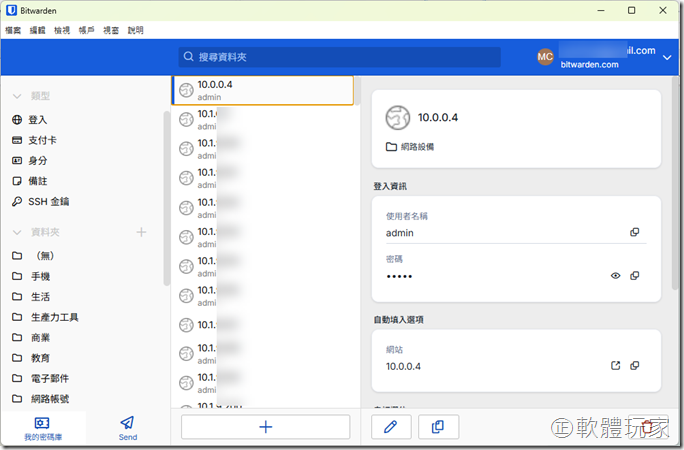Image resolution: width=684 pixels, height=450 pixels.
Task: Select the 網路帳號 folder
Action: [49, 398]
